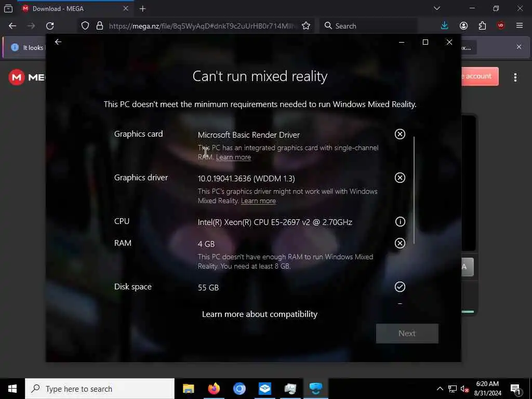Go back using the Mixed Reality dialog arrow
This screenshot has width=532, height=399.
pyautogui.click(x=58, y=42)
